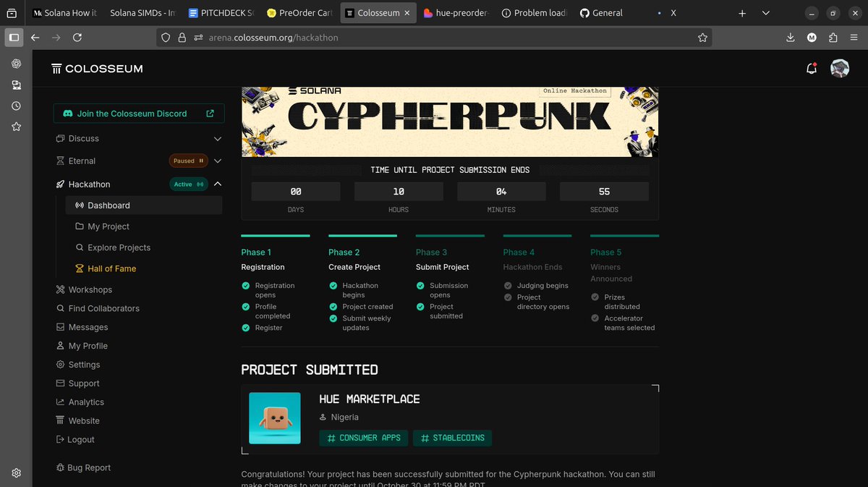Click the Eternal hourglass icon

[x=61, y=161]
